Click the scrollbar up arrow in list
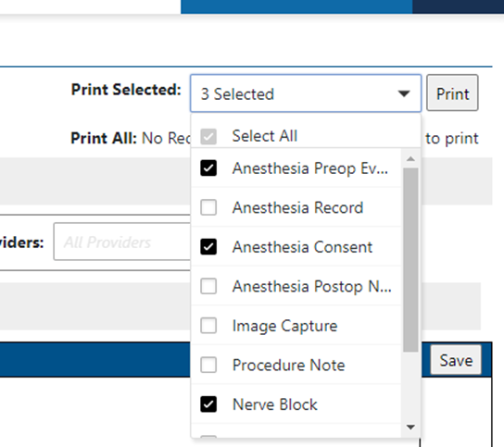504x447 pixels. coord(410,158)
